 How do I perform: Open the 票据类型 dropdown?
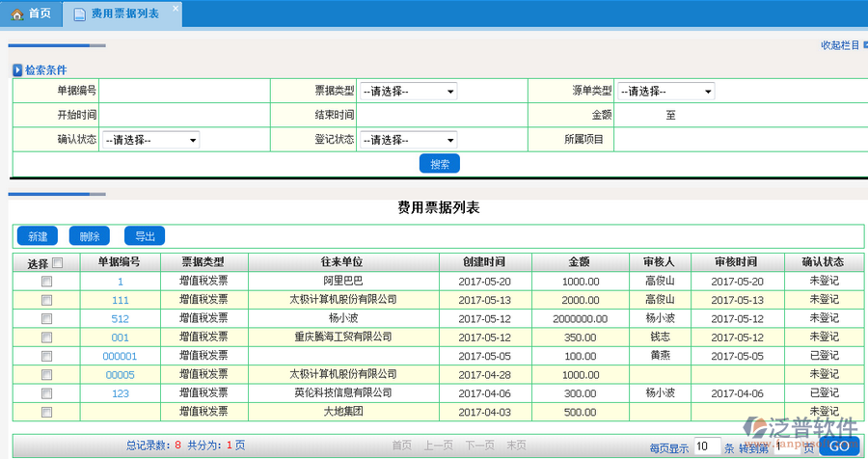coord(409,92)
